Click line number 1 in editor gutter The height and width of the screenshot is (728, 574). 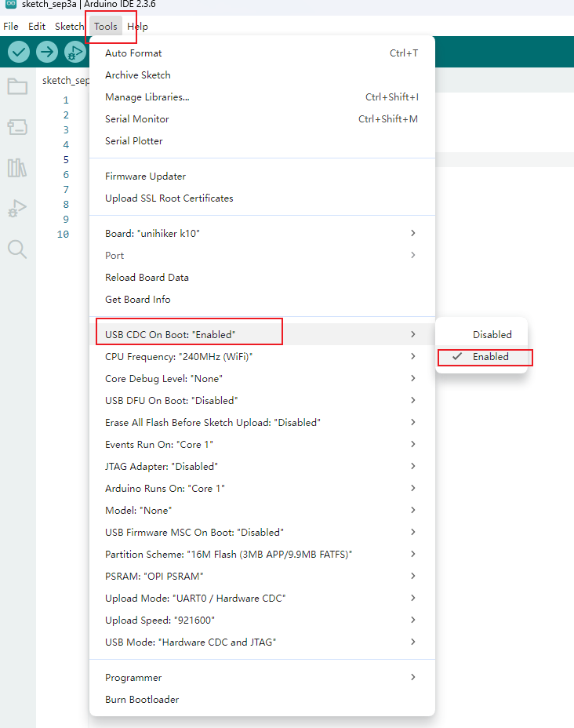(x=66, y=100)
